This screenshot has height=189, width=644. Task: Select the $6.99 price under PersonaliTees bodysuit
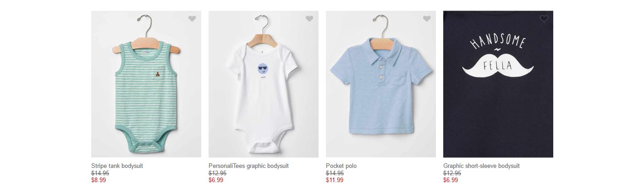216,180
